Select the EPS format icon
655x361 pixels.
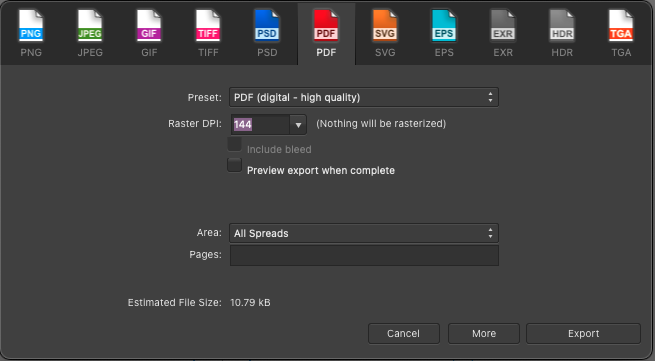[x=444, y=26]
